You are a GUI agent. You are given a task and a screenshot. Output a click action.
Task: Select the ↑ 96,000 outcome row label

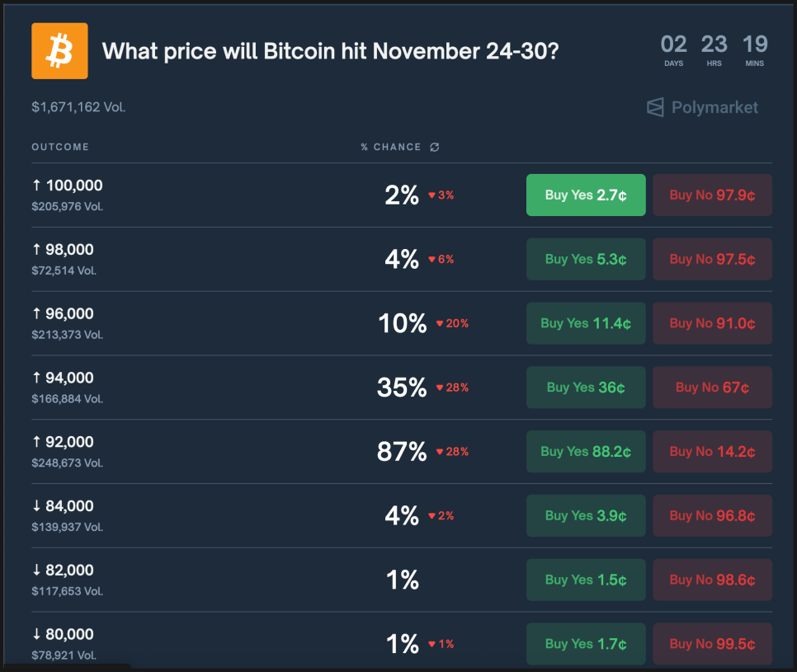click(64, 314)
